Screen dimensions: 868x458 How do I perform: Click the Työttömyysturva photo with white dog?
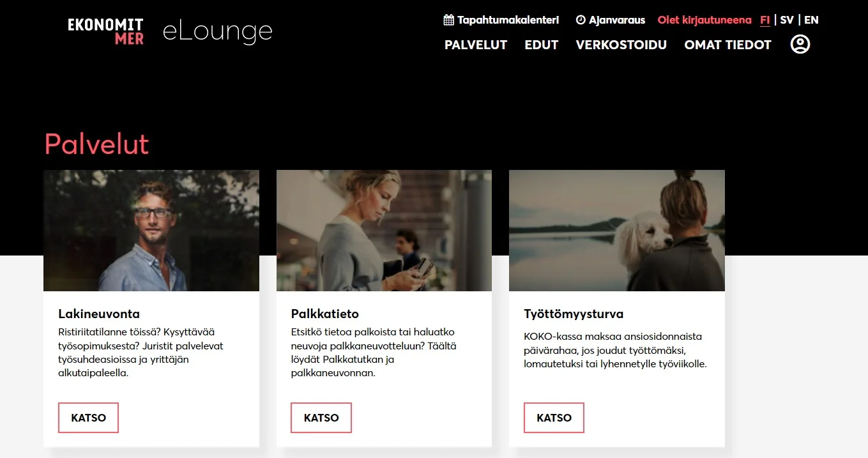pos(616,231)
